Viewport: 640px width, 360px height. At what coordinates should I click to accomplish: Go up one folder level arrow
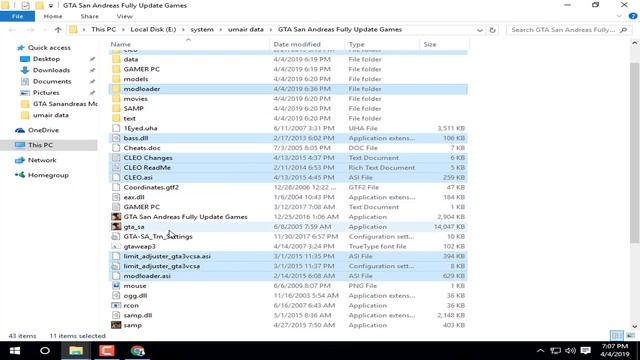[x=58, y=30]
